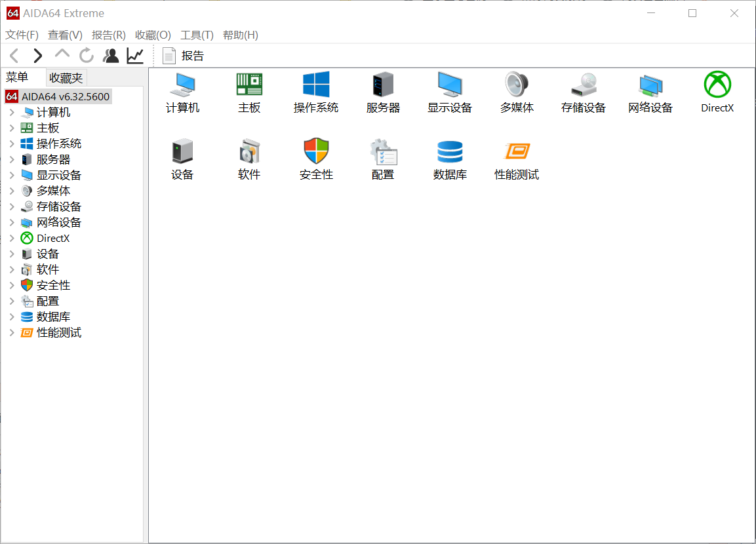Open the 服务器 server icon in main panel
The width and height of the screenshot is (756, 544).
pyautogui.click(x=383, y=85)
